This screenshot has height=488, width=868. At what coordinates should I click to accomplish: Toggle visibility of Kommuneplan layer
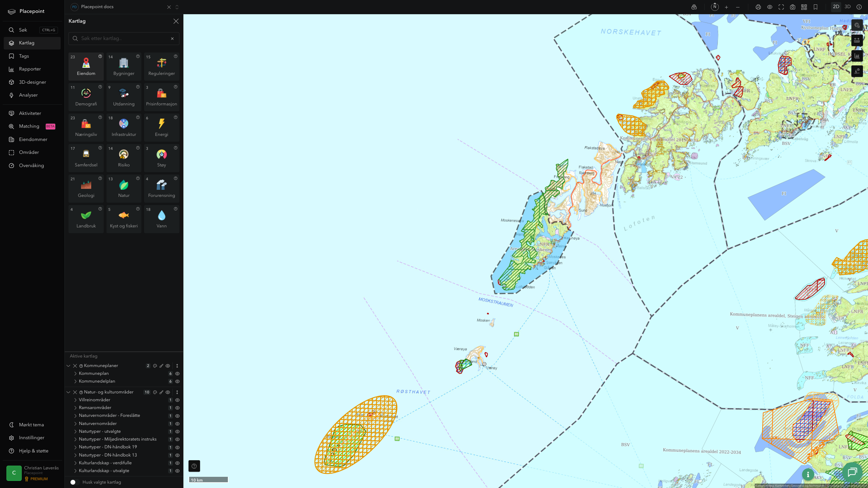coord(177,373)
